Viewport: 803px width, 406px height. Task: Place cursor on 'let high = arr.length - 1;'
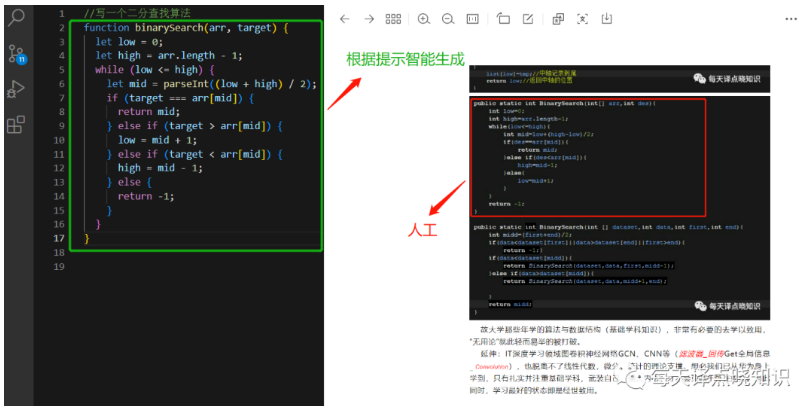tap(168, 55)
